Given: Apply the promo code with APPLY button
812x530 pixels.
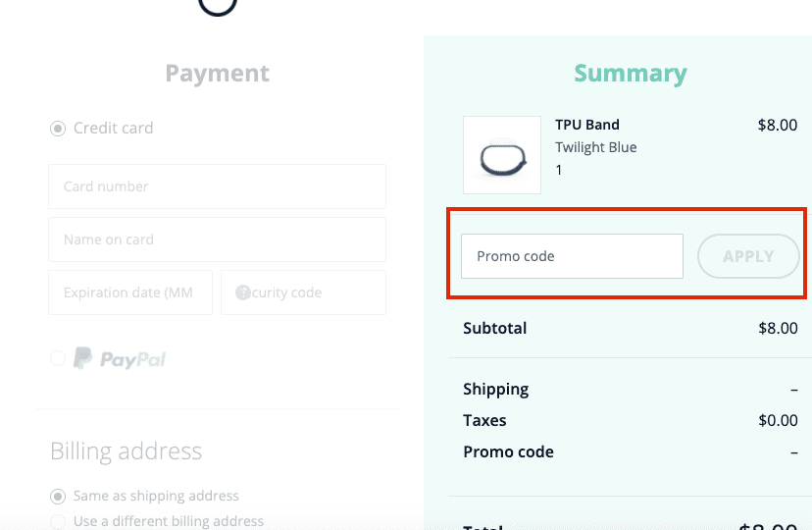Looking at the screenshot, I should coord(748,256).
